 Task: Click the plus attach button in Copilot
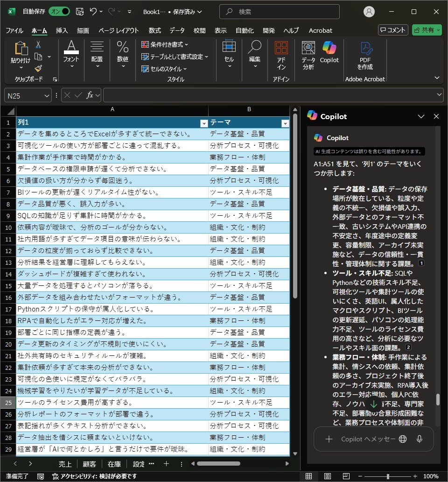[329, 439]
